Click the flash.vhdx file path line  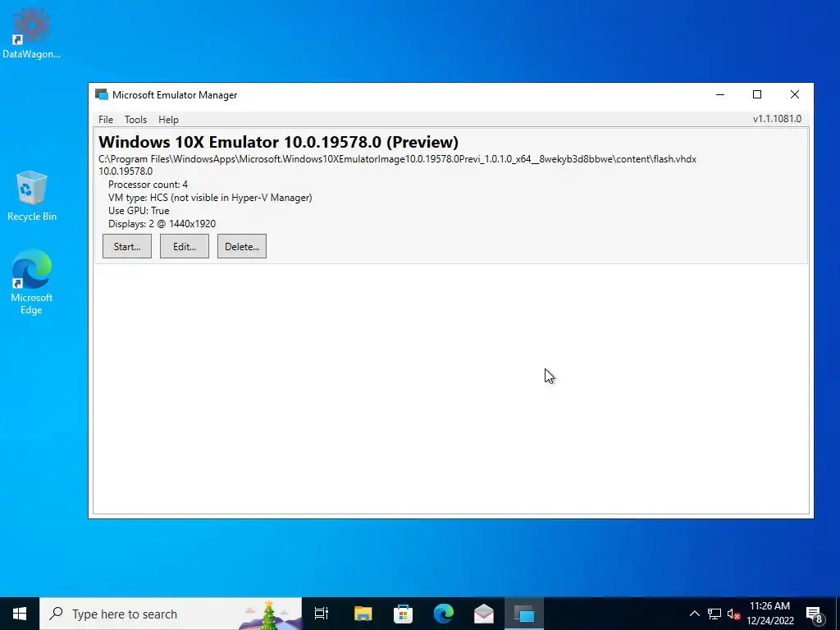[398, 159]
